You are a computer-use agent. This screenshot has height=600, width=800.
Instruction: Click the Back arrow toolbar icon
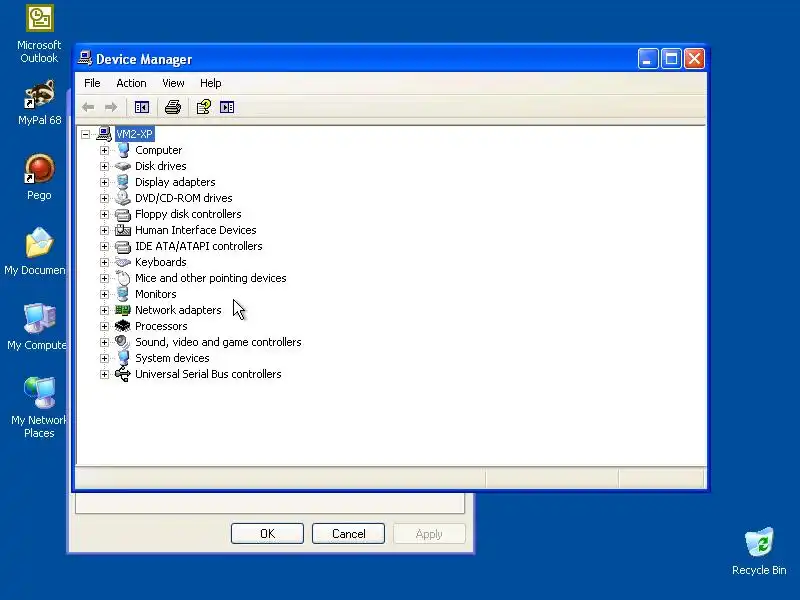(x=88, y=107)
